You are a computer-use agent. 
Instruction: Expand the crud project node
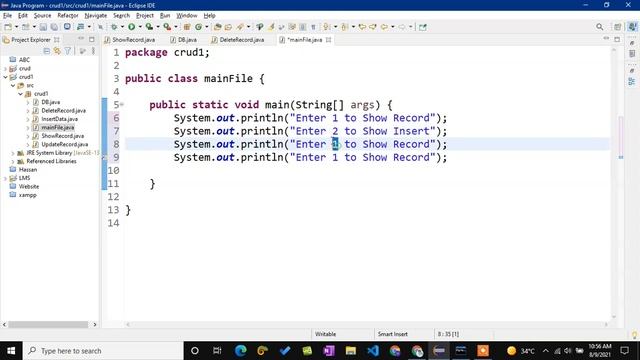[5, 69]
